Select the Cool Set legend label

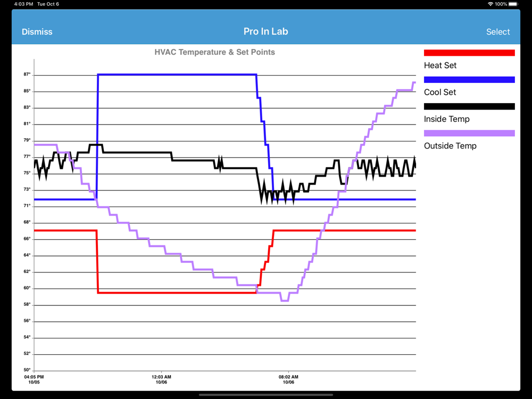coord(440,92)
